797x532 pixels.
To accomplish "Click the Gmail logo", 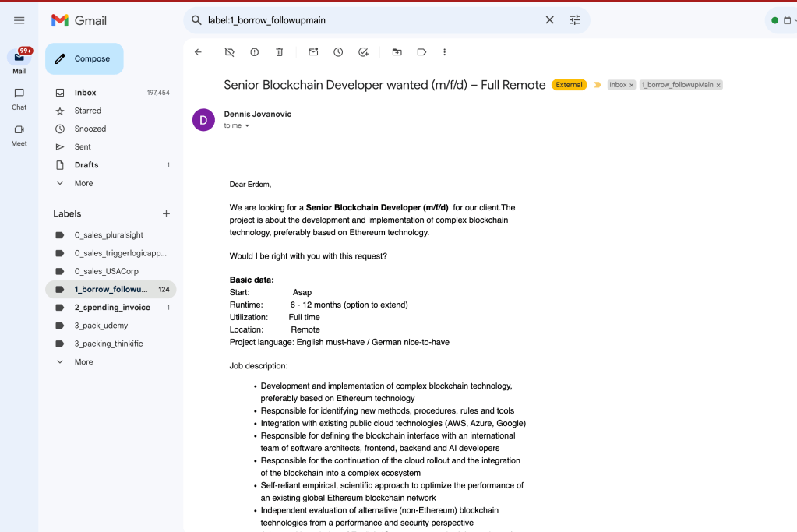I will 79,20.
